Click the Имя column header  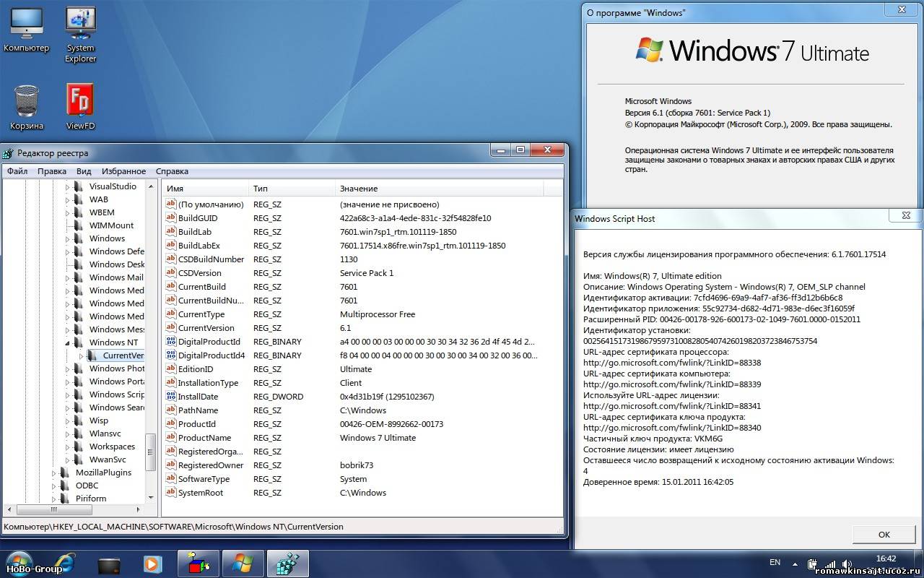pos(206,189)
